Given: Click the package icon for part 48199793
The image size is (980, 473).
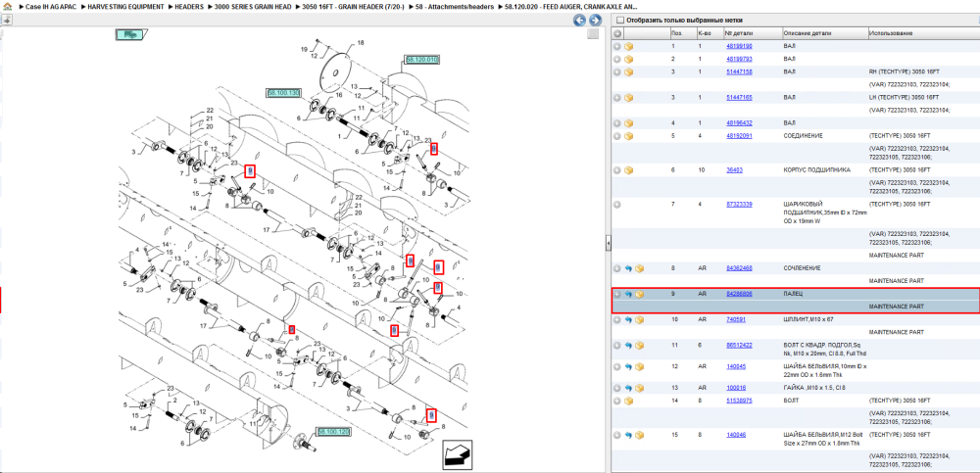Looking at the screenshot, I should click(629, 59).
